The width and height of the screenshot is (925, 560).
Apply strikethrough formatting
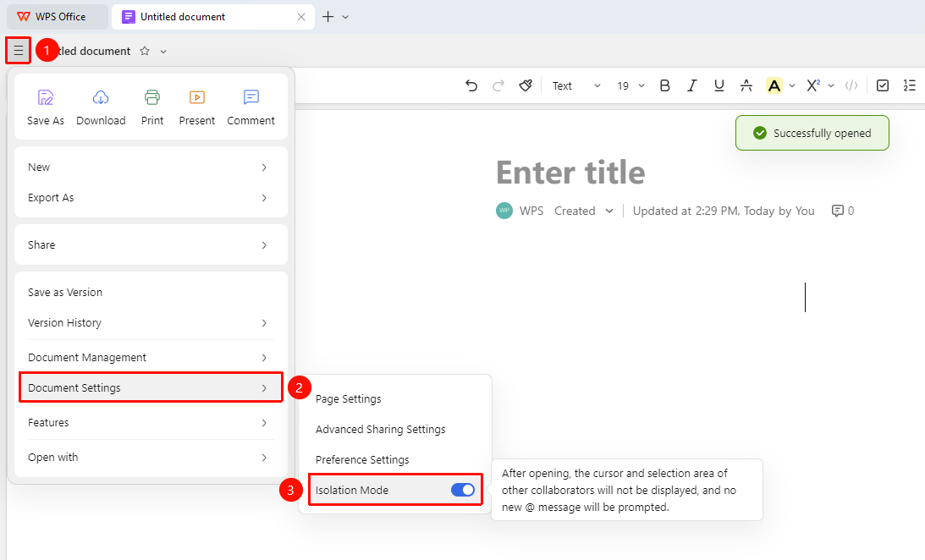click(x=746, y=86)
